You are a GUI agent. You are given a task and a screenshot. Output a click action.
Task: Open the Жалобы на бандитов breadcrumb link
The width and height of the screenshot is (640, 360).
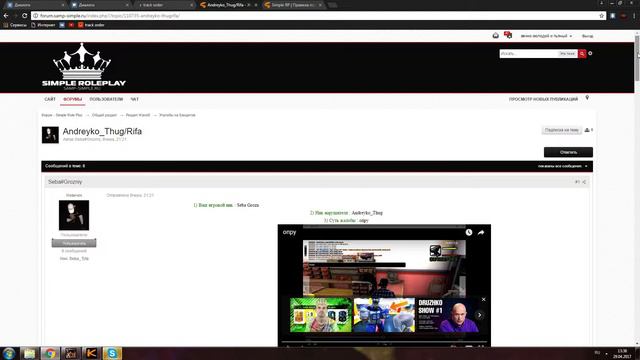click(177, 115)
